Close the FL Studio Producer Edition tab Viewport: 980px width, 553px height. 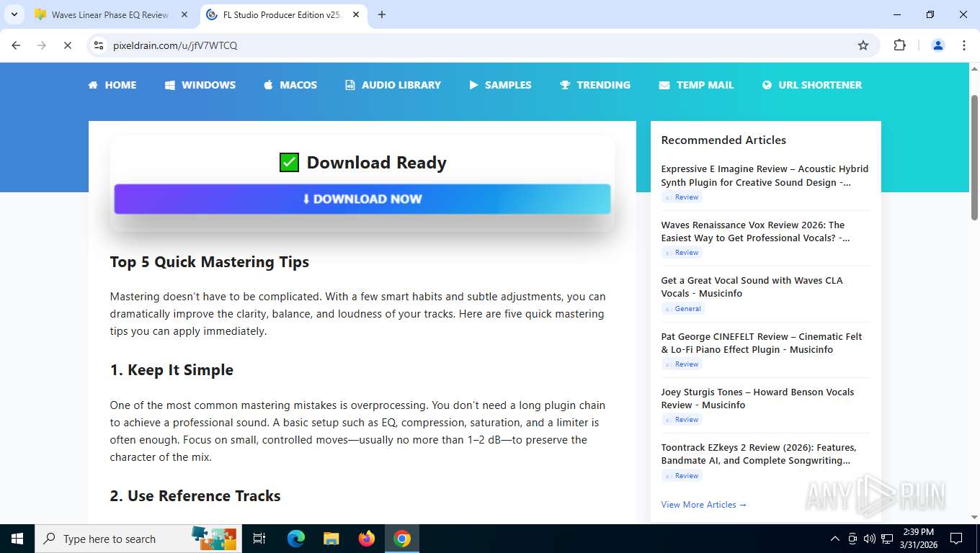pyautogui.click(x=356, y=14)
